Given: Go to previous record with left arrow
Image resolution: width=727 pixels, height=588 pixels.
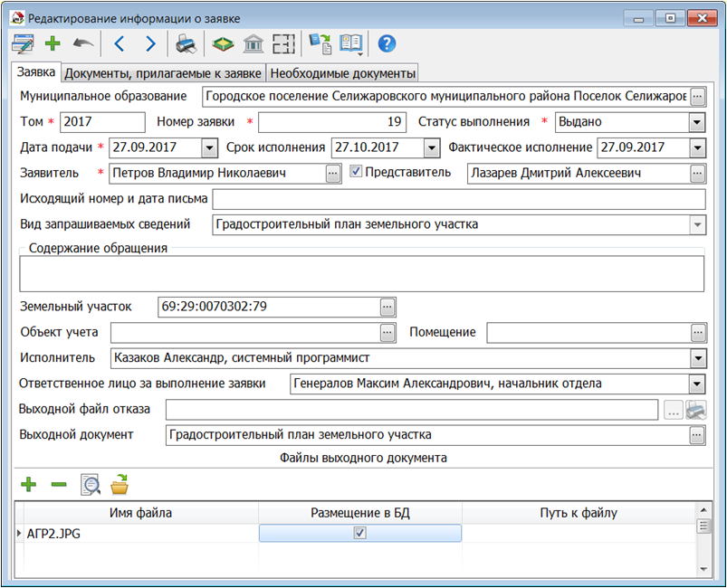Looking at the screenshot, I should [x=120, y=43].
